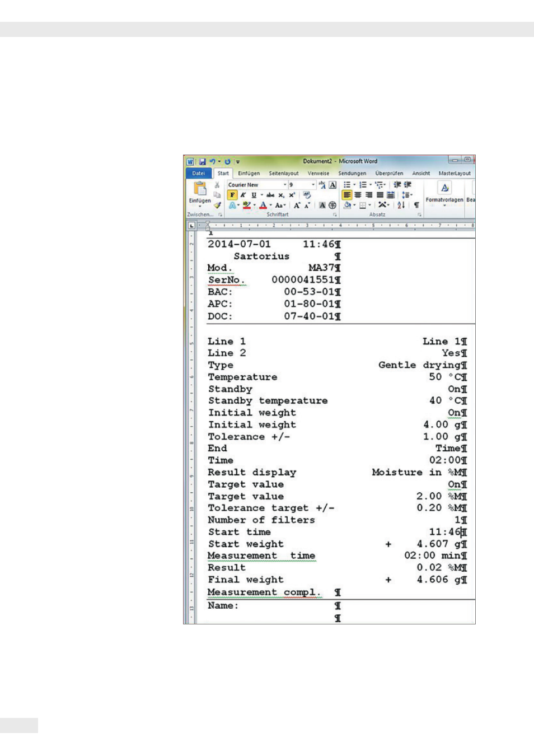Redo the last action in Word
The image size is (534, 756).
pyautogui.click(x=227, y=161)
